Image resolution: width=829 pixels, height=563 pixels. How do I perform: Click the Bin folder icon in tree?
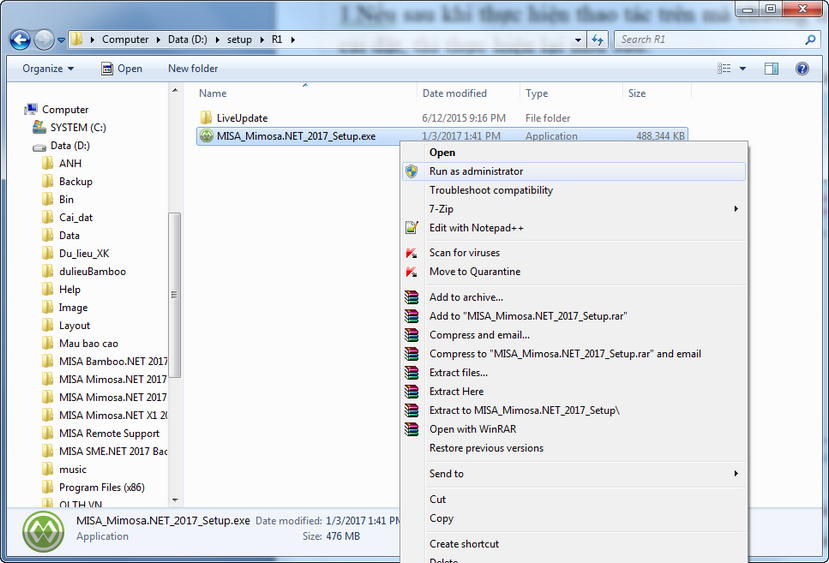point(48,199)
